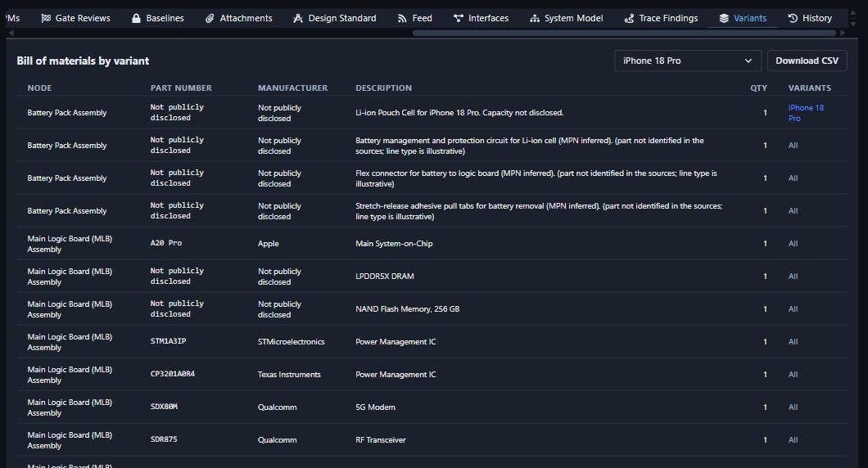The height and width of the screenshot is (468, 868).
Task: Open the Feed tab
Action: [414, 18]
